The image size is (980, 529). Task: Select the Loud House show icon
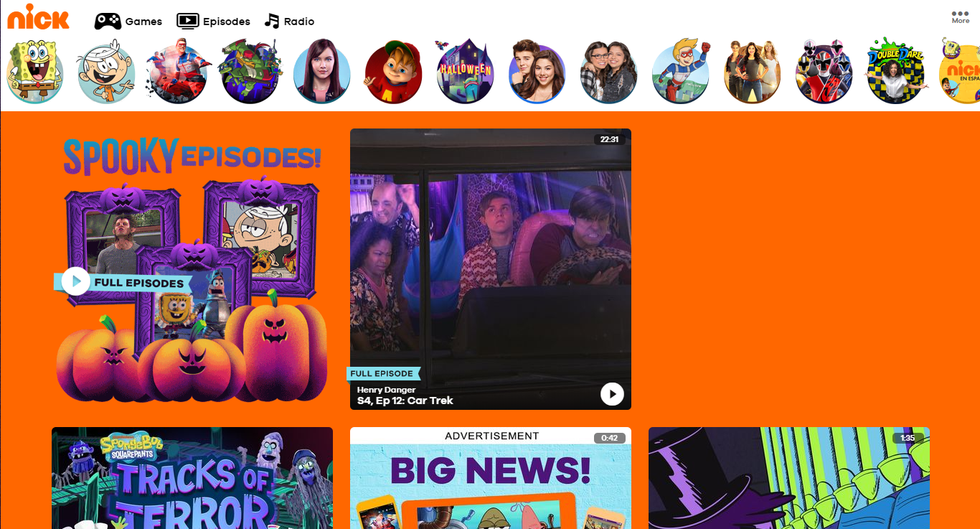tap(106, 71)
